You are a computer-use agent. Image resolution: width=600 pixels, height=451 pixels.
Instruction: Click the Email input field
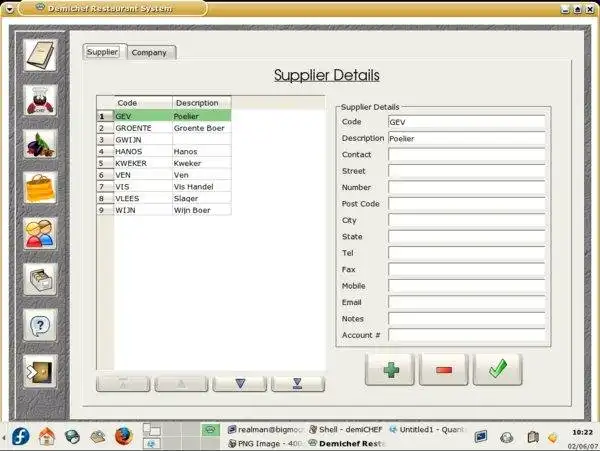467,303
